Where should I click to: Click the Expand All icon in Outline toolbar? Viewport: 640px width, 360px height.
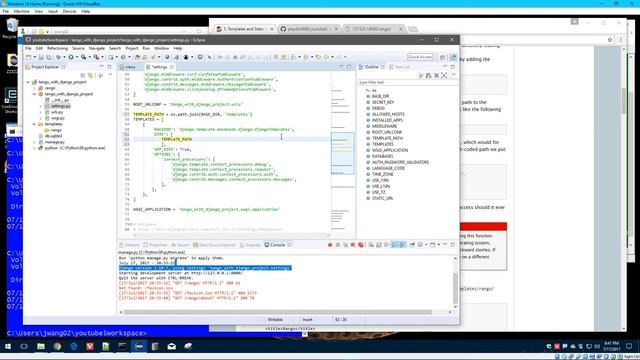point(444,76)
